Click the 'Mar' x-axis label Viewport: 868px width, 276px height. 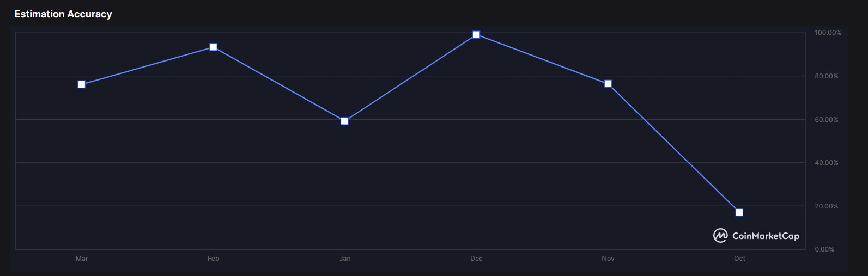tap(82, 259)
